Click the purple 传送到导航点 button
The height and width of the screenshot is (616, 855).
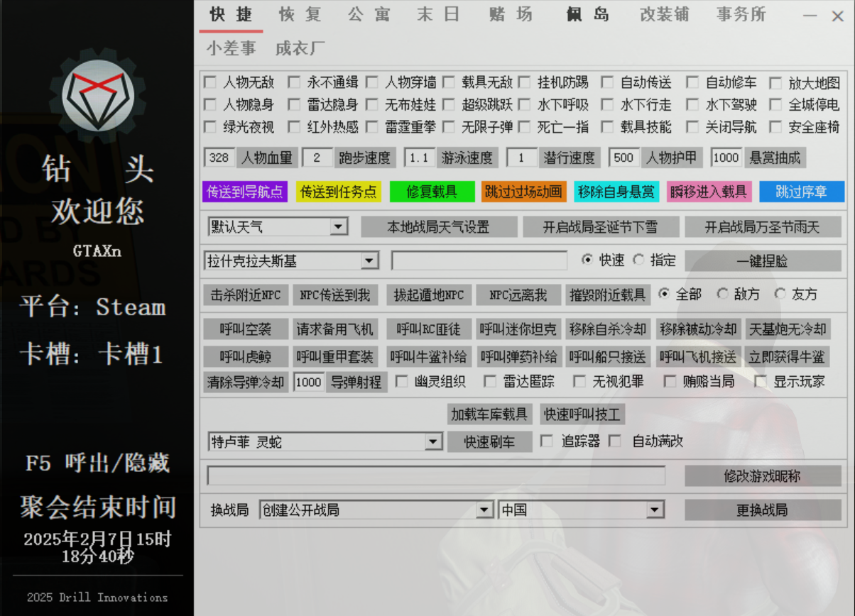click(x=245, y=192)
